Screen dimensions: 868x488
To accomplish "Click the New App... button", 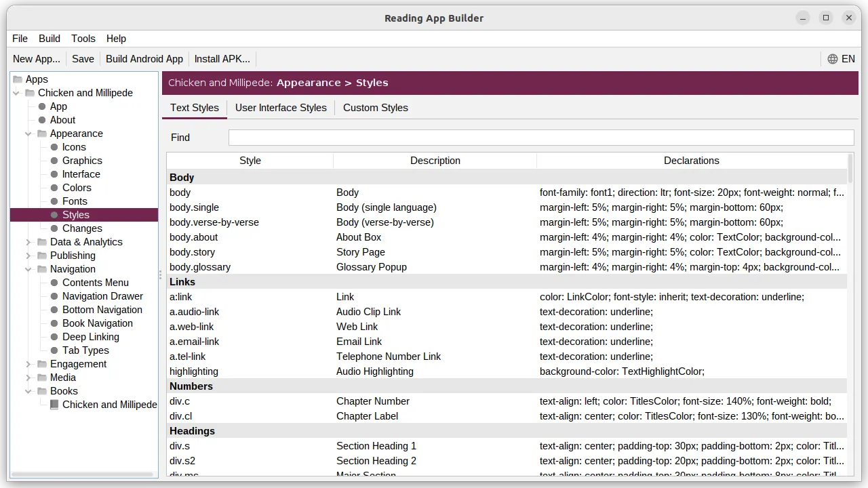I will [x=37, y=59].
